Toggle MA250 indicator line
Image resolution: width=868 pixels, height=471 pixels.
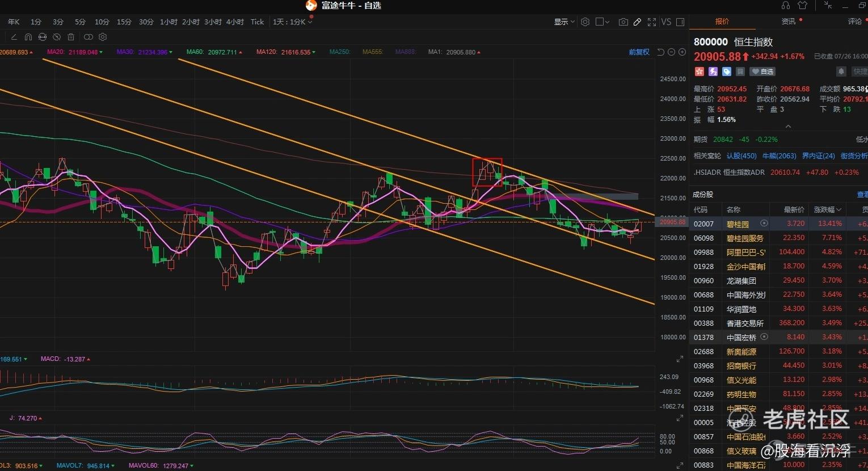340,52
